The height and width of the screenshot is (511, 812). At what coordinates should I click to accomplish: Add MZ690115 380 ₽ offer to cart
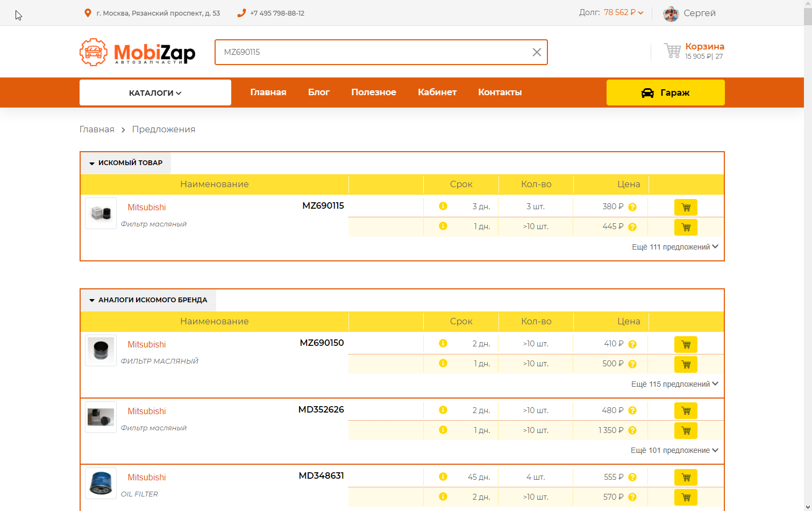[686, 207]
